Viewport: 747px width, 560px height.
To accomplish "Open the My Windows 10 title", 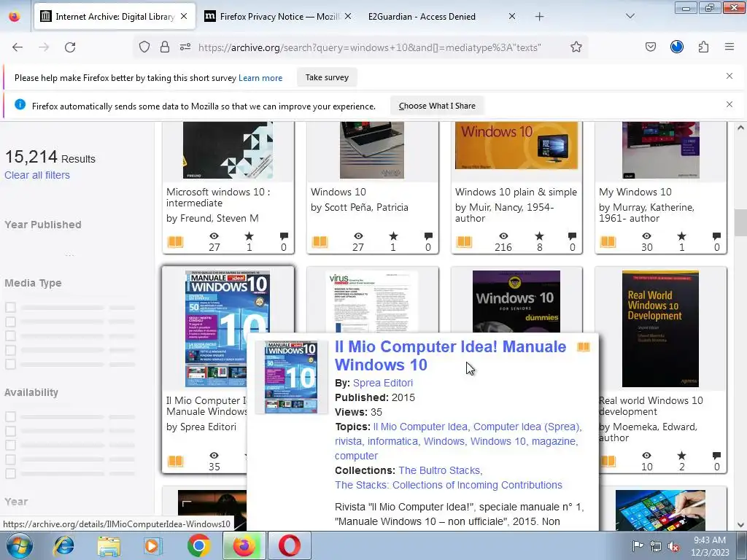I will [x=635, y=192].
